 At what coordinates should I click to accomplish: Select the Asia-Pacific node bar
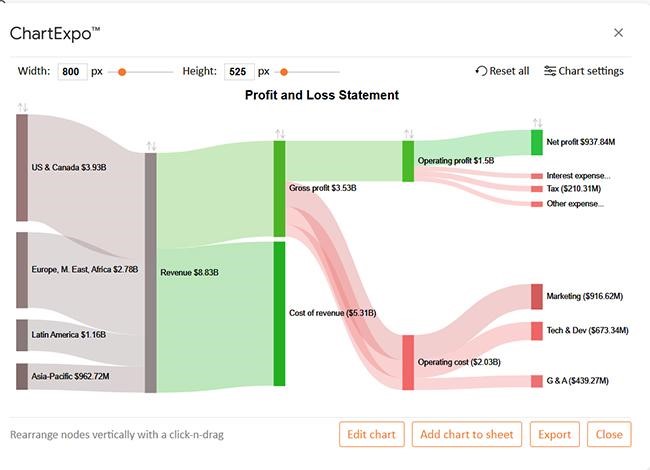point(22,376)
